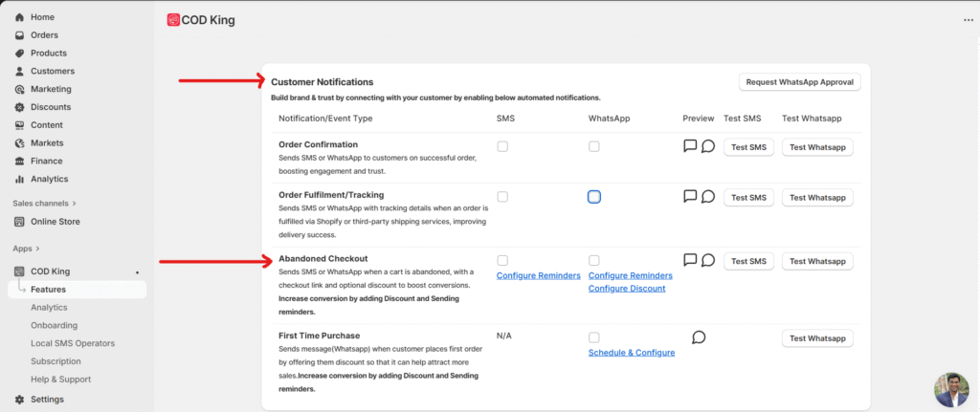Click the Analytics bar chart icon
The width and height of the screenshot is (980, 412).
pos(20,179)
